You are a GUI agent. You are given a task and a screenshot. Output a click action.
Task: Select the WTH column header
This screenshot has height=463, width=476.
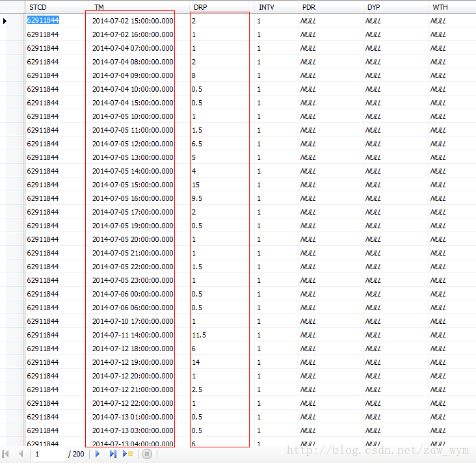pos(452,7)
